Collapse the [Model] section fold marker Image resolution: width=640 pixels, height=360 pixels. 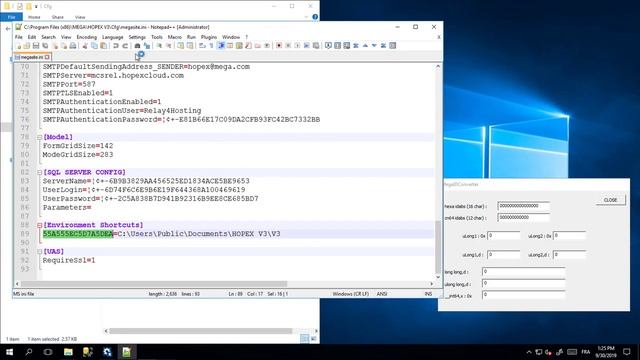[x=40, y=137]
